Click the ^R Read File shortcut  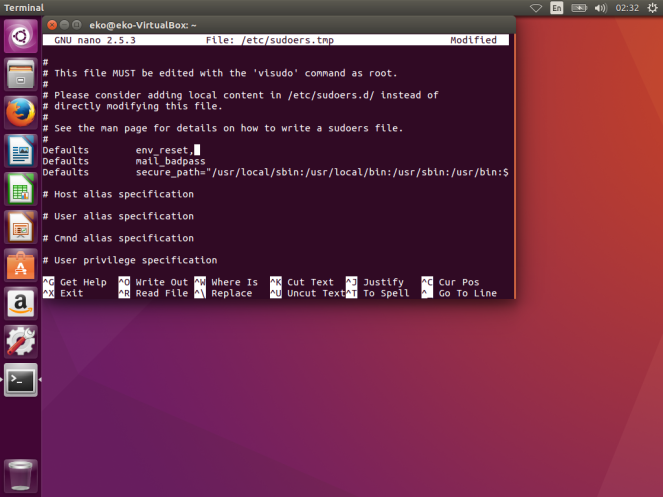tap(153, 293)
